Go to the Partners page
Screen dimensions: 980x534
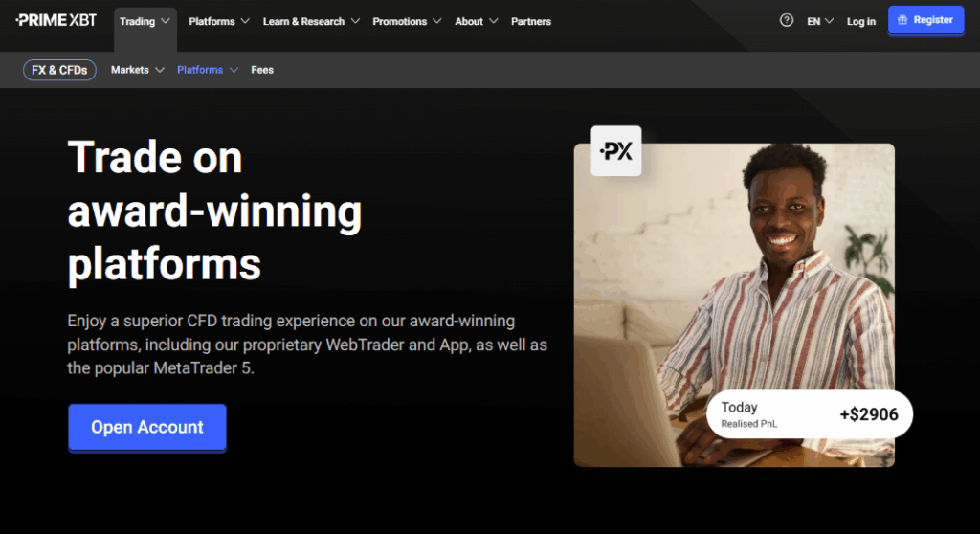tap(530, 21)
